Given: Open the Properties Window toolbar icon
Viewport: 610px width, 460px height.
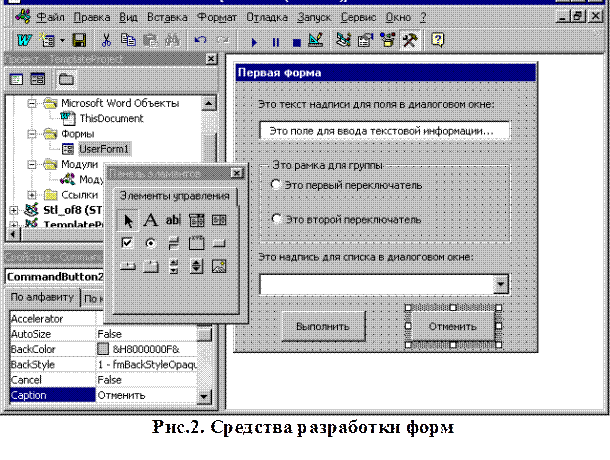Looking at the screenshot, I should 365,40.
